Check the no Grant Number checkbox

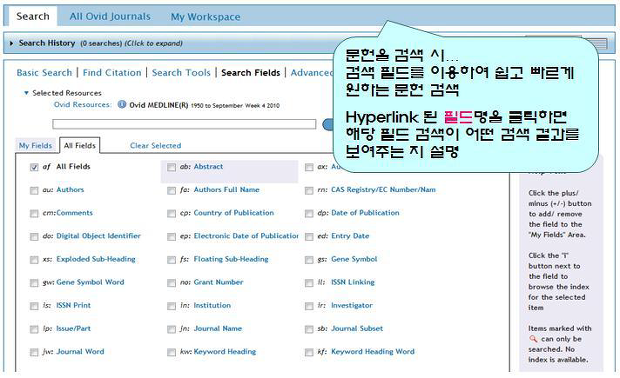(171, 283)
